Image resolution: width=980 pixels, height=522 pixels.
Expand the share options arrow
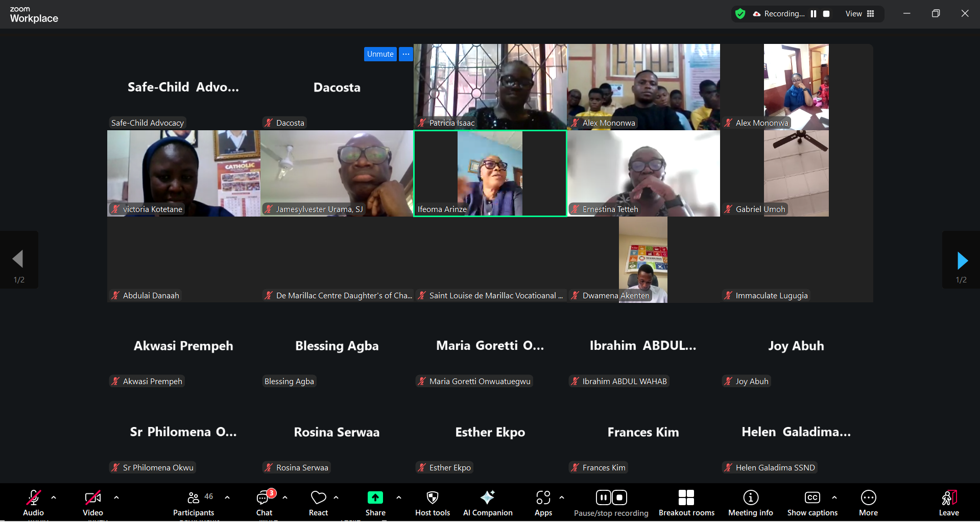click(399, 497)
